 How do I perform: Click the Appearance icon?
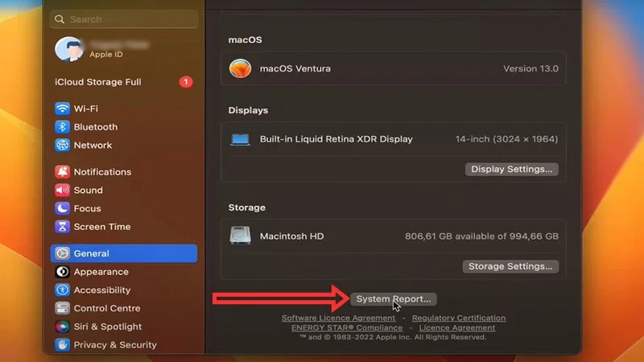click(62, 272)
